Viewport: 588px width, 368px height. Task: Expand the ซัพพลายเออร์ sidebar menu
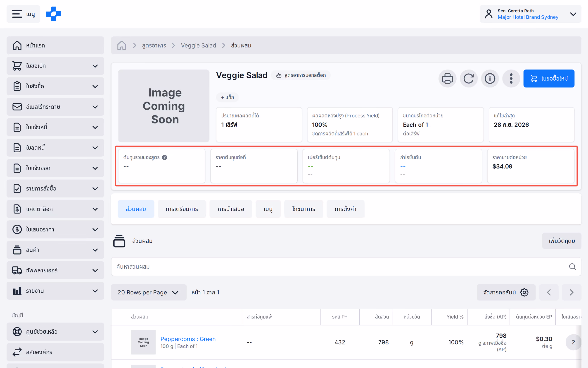55,270
